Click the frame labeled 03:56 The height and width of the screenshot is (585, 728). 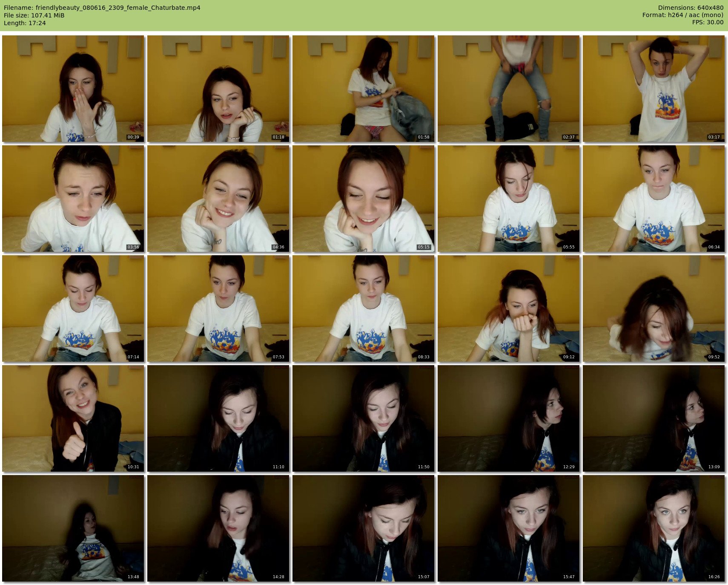click(x=73, y=199)
